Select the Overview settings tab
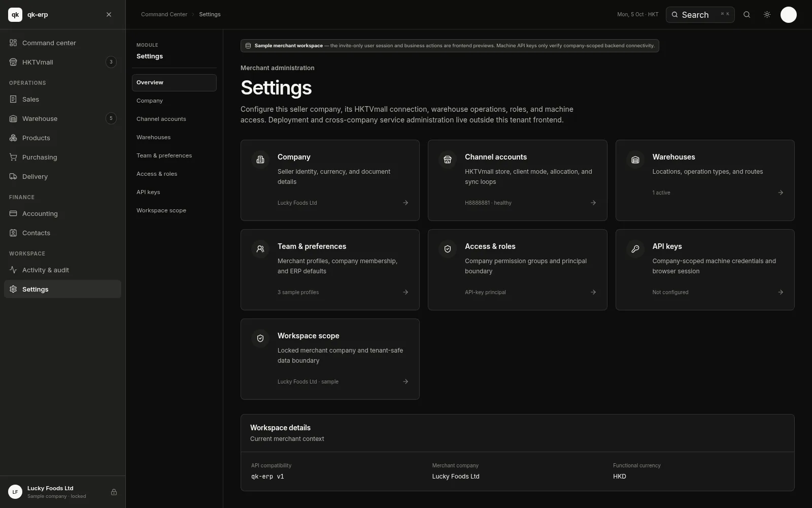 pos(174,82)
